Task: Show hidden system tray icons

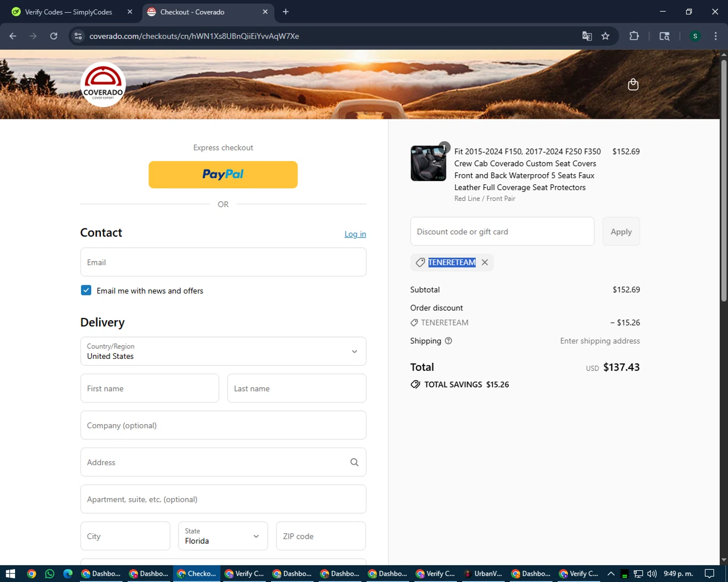Action: (611, 574)
